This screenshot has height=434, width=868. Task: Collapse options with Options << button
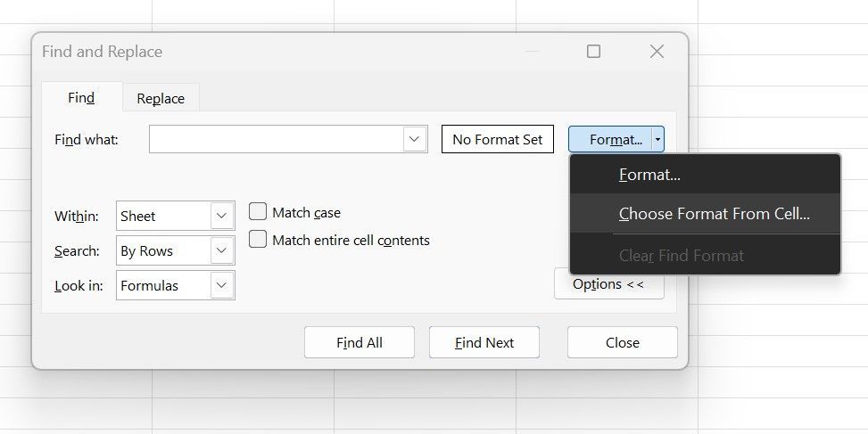click(608, 284)
